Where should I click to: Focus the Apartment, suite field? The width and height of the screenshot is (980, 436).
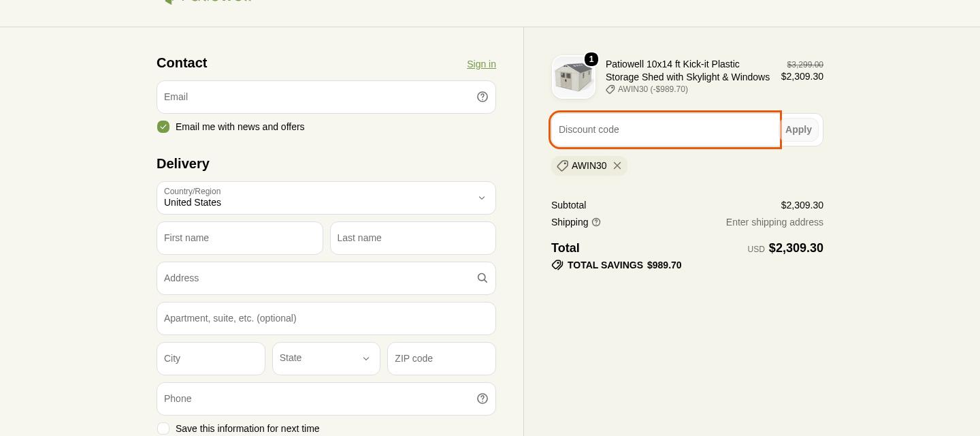pyautogui.click(x=326, y=318)
